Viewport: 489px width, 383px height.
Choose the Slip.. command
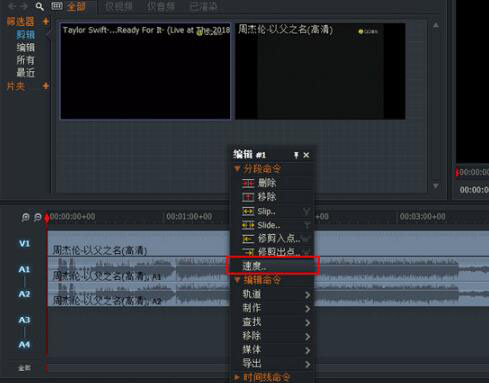coord(272,211)
